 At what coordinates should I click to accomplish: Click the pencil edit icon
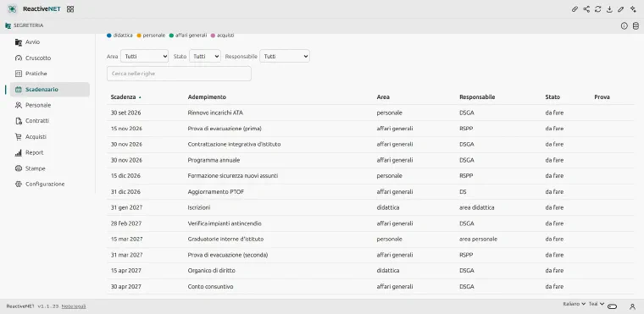(x=621, y=9)
